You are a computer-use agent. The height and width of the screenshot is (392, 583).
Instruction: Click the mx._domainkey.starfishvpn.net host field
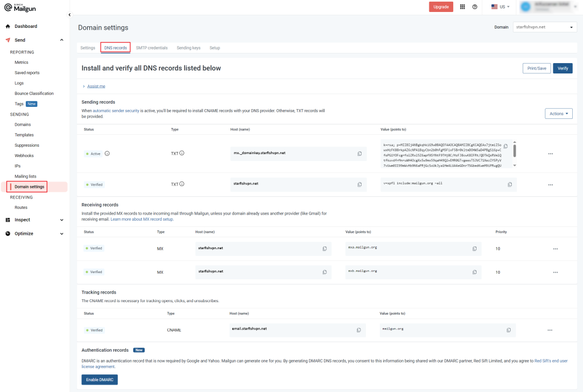click(298, 154)
